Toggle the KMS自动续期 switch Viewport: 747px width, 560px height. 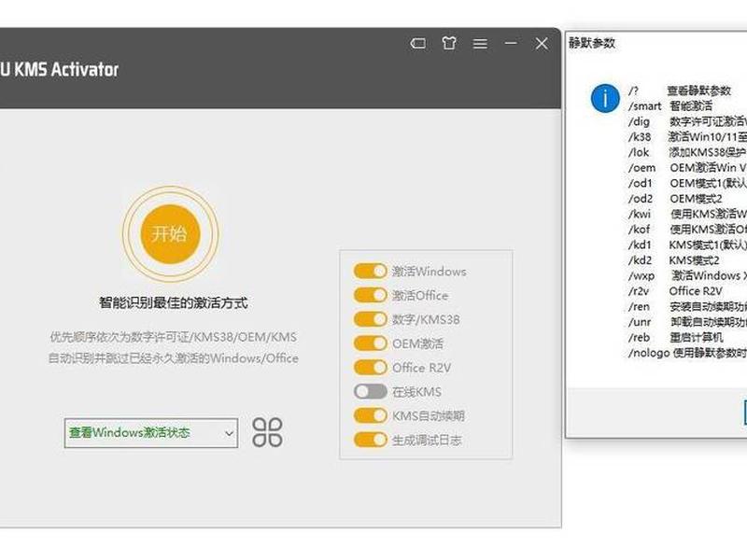click(x=370, y=415)
